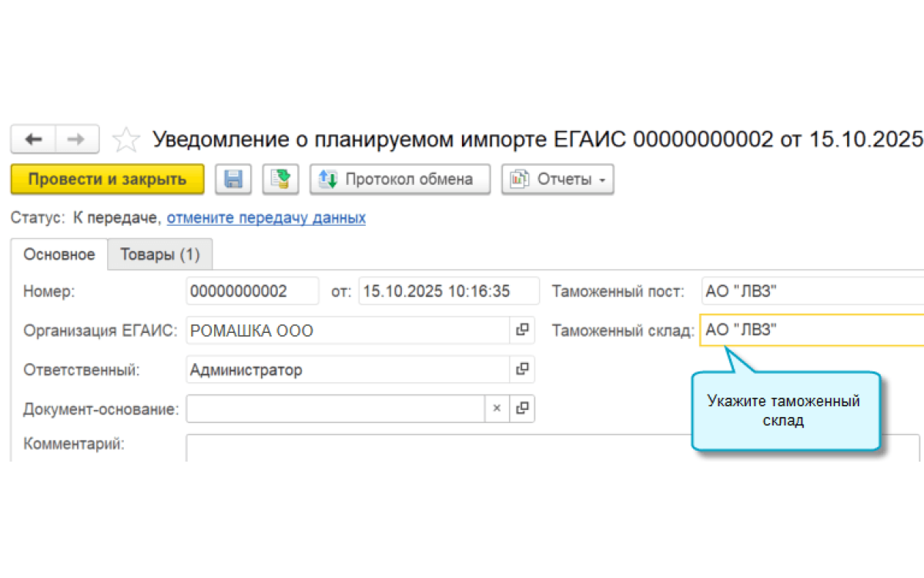Open Документ-основание selection picker

(523, 408)
